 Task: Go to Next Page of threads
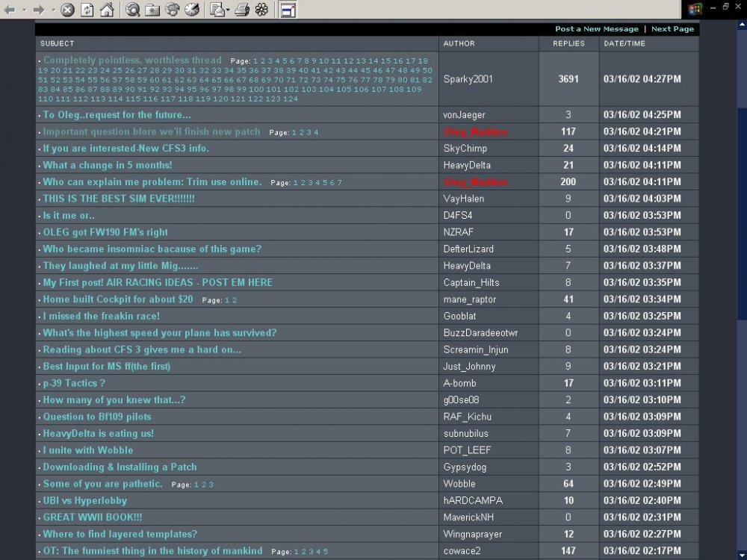click(672, 29)
